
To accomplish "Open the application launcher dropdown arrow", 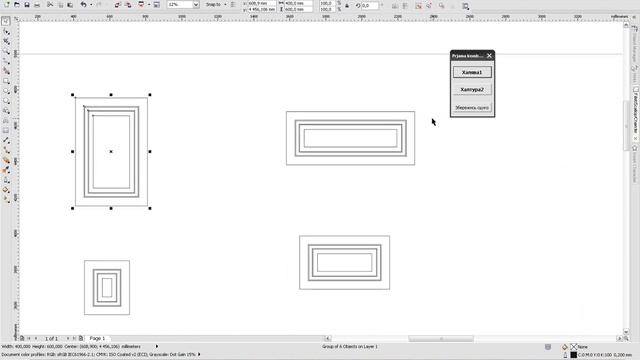I will click(149, 4).
